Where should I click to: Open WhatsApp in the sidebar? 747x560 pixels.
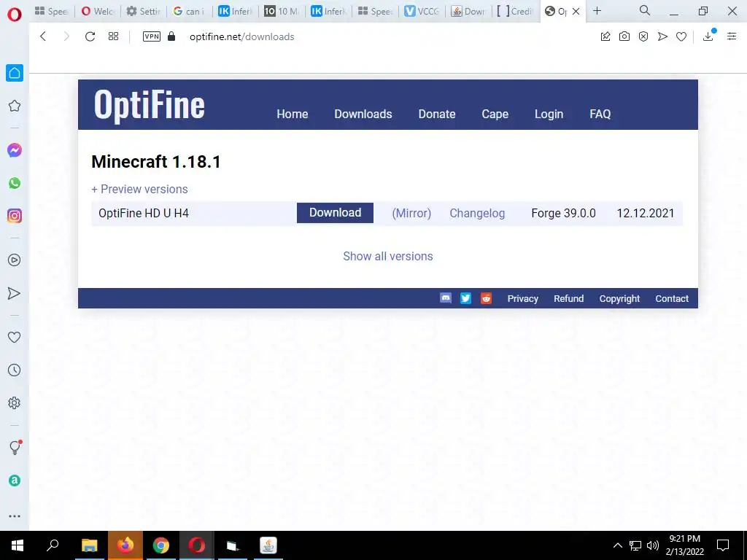pyautogui.click(x=15, y=183)
